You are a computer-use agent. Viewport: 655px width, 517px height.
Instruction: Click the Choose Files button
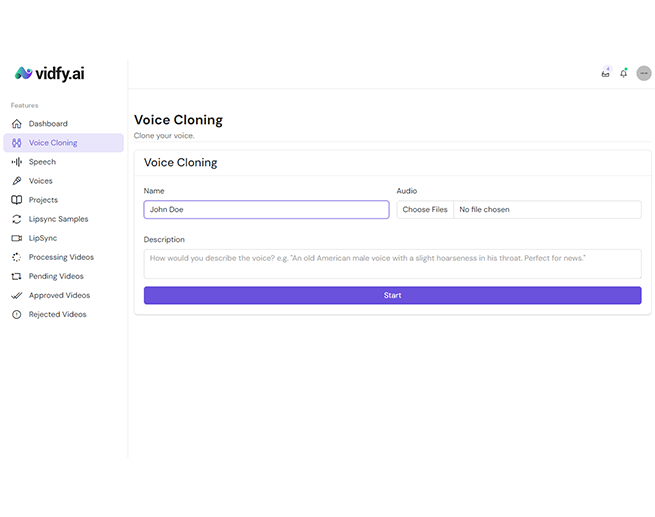click(x=425, y=210)
